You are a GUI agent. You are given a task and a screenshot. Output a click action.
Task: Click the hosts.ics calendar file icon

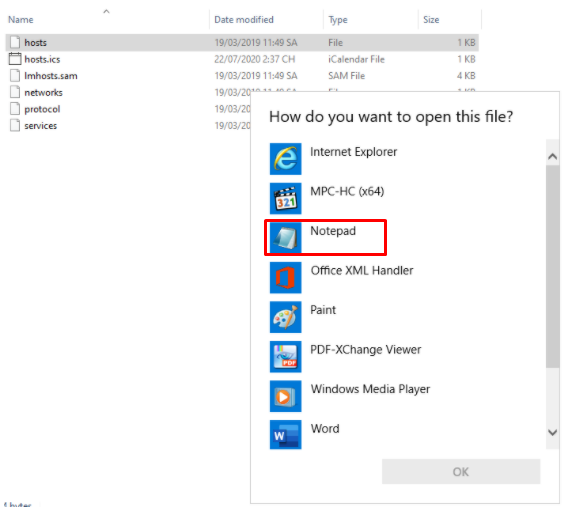pyautogui.click(x=15, y=59)
